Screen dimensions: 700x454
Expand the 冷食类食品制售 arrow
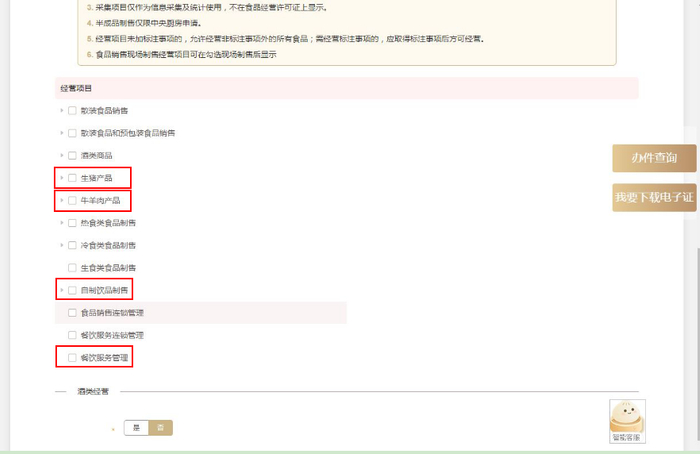pos(62,245)
